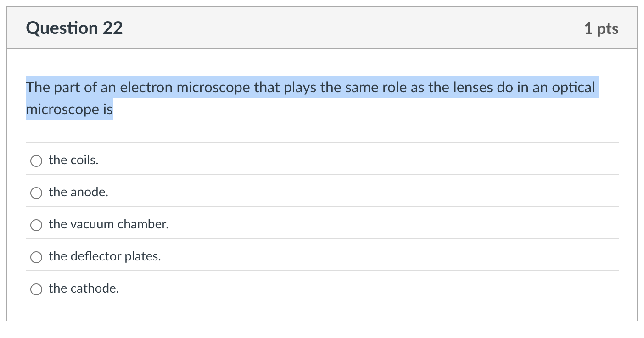The height and width of the screenshot is (338, 644).
Task: Click the answer text "the deflector plates."
Action: tap(104, 256)
